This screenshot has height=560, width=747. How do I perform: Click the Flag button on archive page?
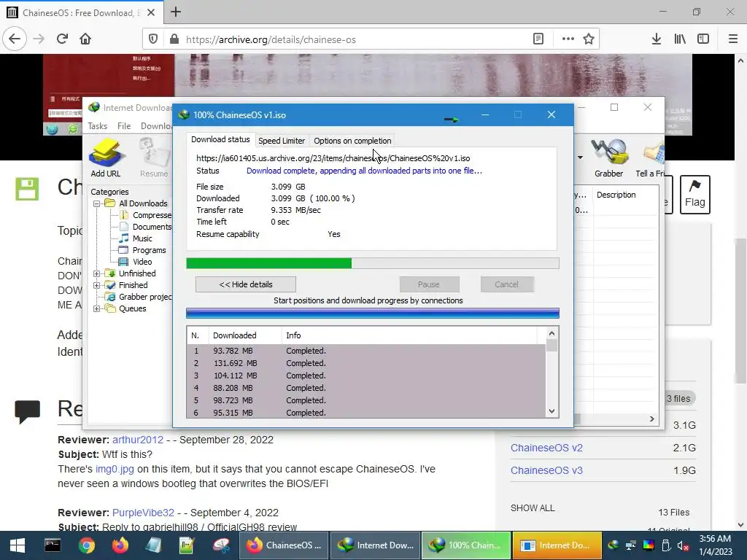[x=694, y=194]
